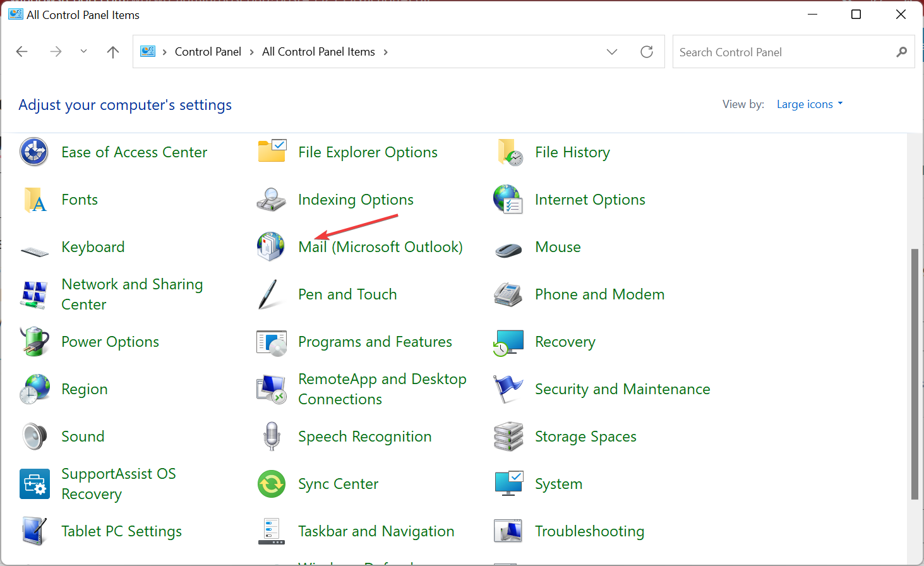The width and height of the screenshot is (924, 566).
Task: Open the Sync Center link
Action: (338, 484)
